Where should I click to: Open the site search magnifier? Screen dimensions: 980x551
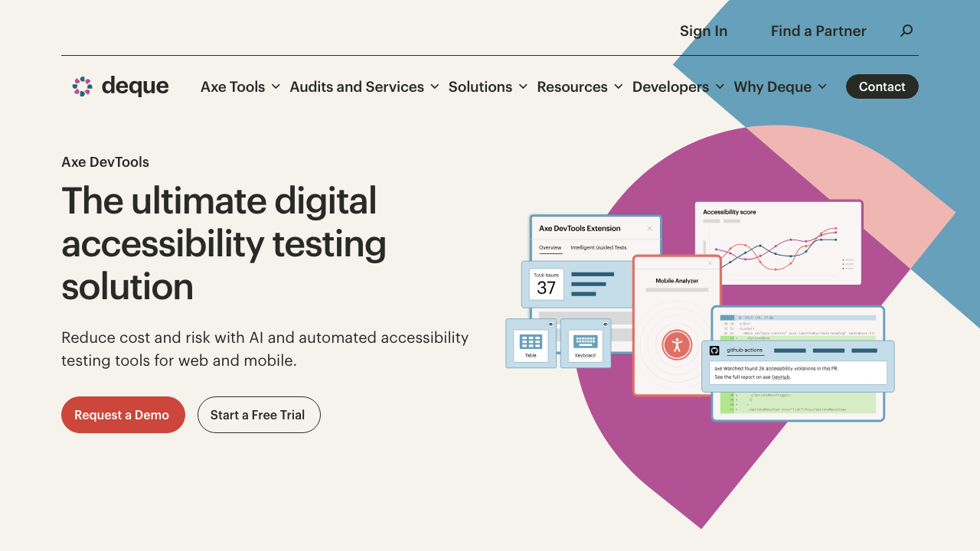click(x=906, y=31)
